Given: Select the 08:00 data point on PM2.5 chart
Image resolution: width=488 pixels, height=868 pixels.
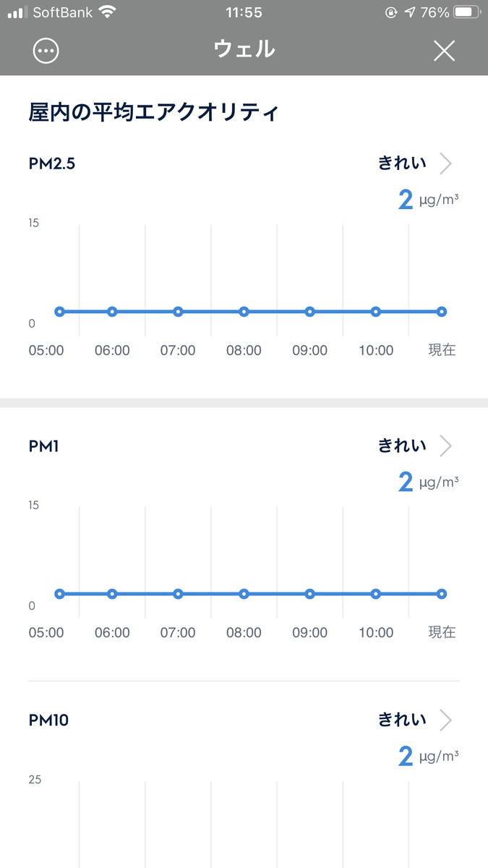Looking at the screenshot, I should coord(244,312).
